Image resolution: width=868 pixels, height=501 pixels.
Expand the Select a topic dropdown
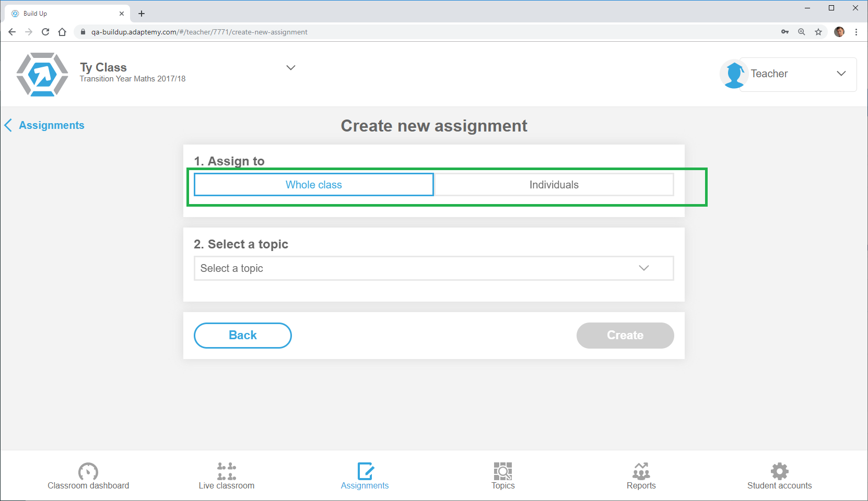click(433, 268)
